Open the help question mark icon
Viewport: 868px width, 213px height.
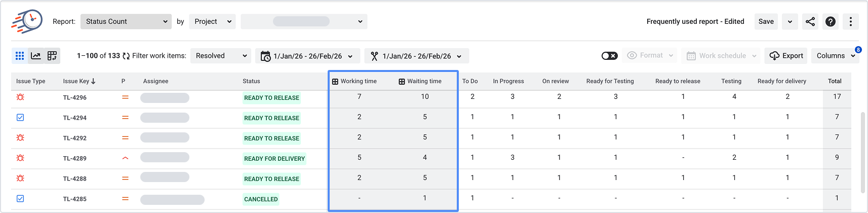click(831, 21)
